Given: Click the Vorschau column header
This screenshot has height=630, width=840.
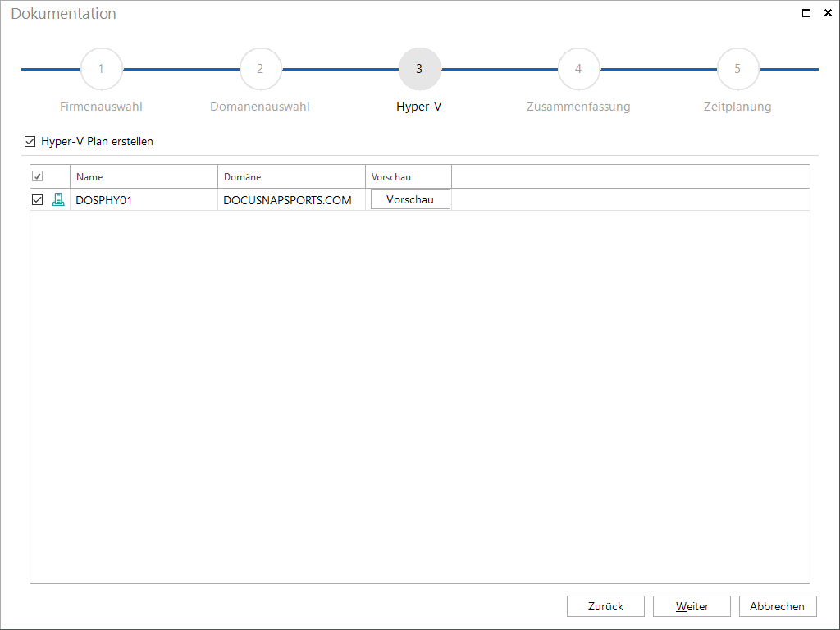Looking at the screenshot, I should (x=409, y=177).
